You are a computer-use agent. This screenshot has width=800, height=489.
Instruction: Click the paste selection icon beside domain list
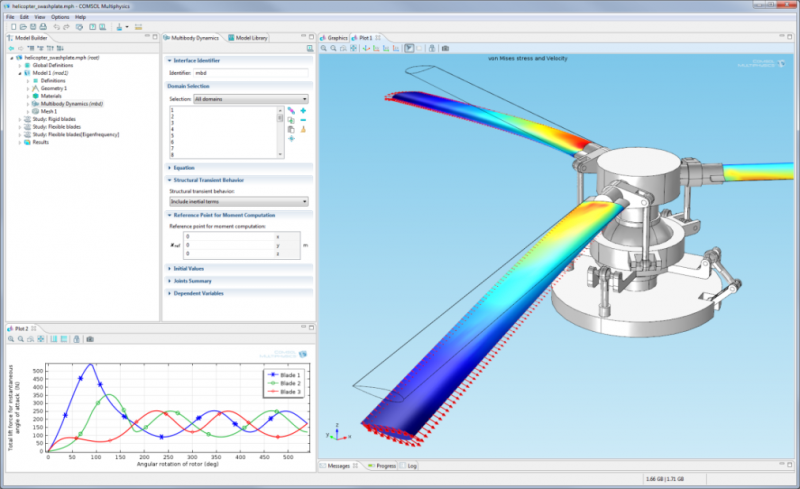click(x=291, y=129)
